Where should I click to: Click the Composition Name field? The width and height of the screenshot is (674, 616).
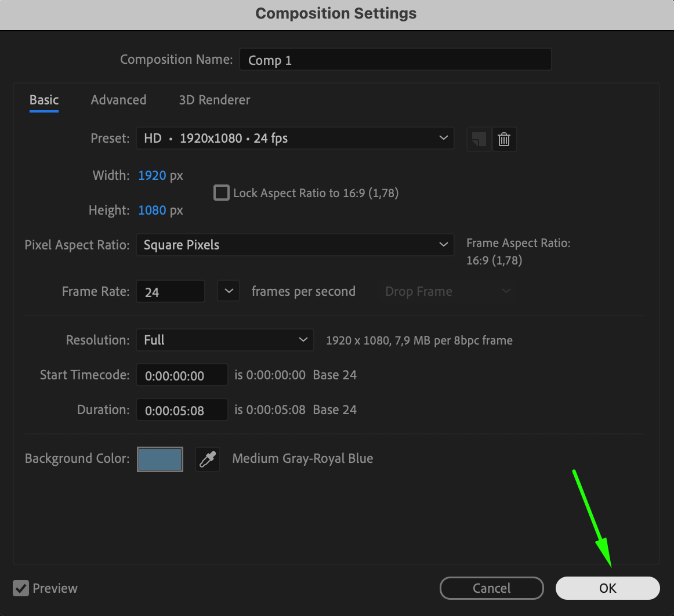(395, 60)
